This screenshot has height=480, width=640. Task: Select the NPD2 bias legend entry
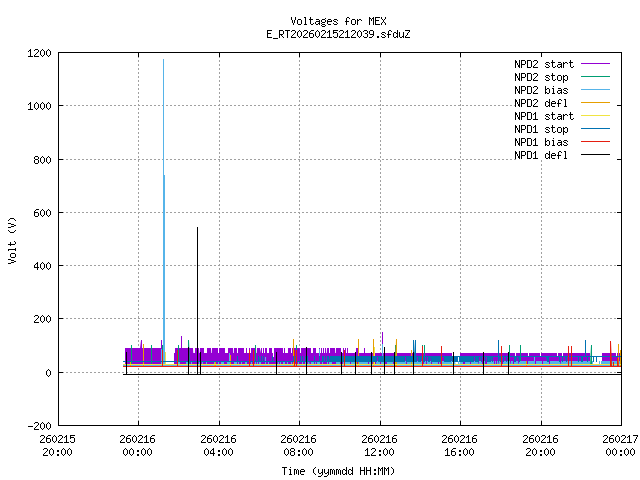click(541, 90)
